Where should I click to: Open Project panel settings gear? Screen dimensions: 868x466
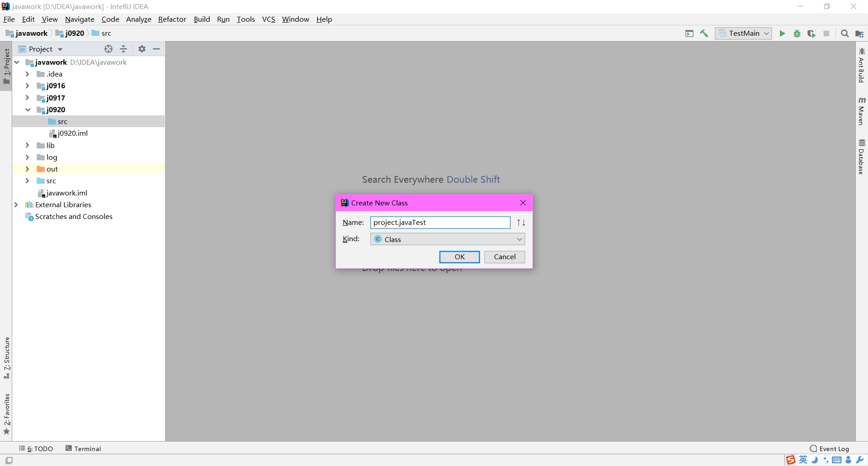142,49
